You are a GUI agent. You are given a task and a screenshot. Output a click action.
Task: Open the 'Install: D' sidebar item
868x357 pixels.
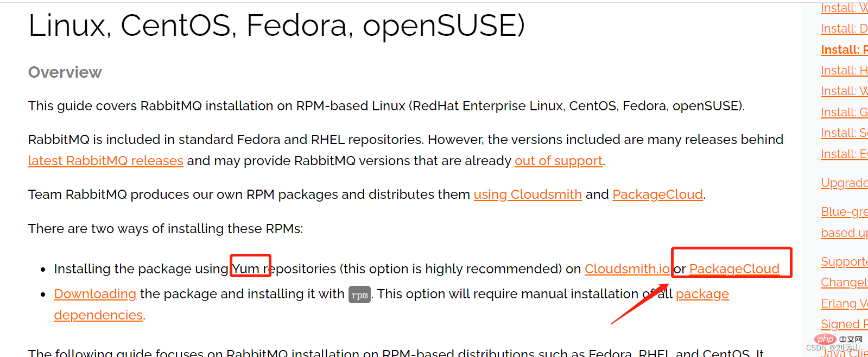[x=844, y=29]
